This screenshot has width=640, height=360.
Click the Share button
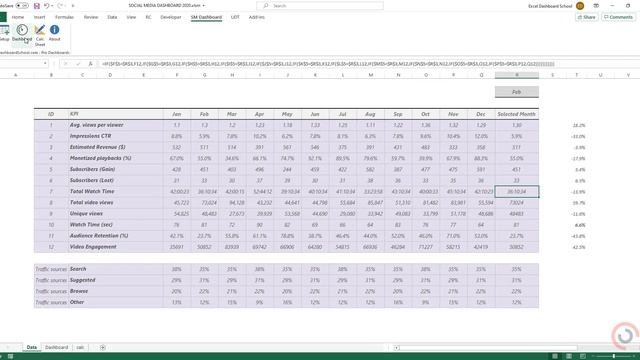click(x=586, y=17)
